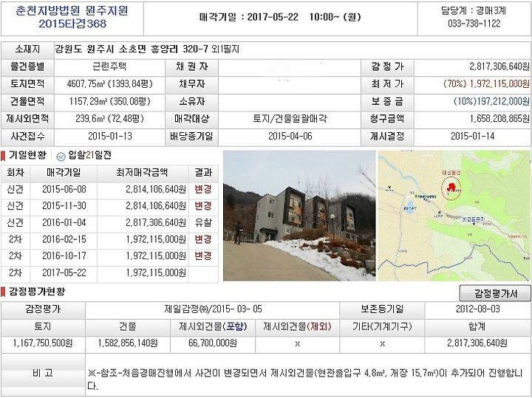This screenshot has width=532, height=398.
Task: Click the 보증금 value (10%)197,212,000원
Action: pos(491,101)
